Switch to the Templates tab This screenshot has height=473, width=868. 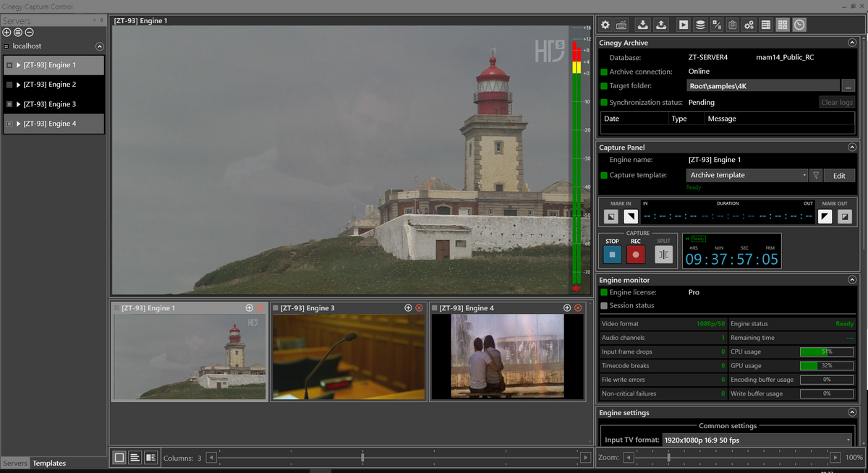pos(49,463)
